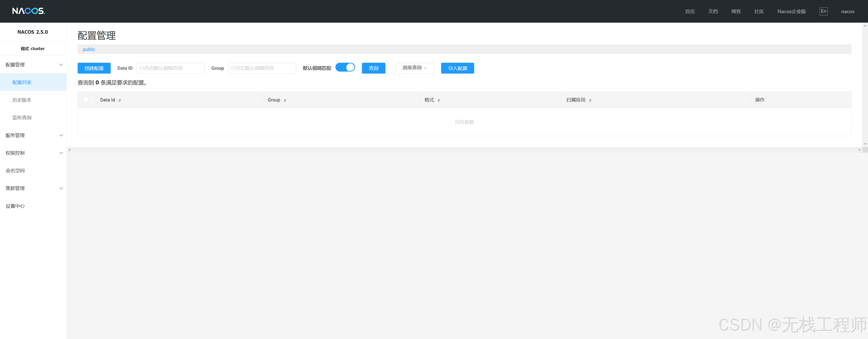Sort the 归属应用 column
868x339 pixels.
(x=590, y=100)
